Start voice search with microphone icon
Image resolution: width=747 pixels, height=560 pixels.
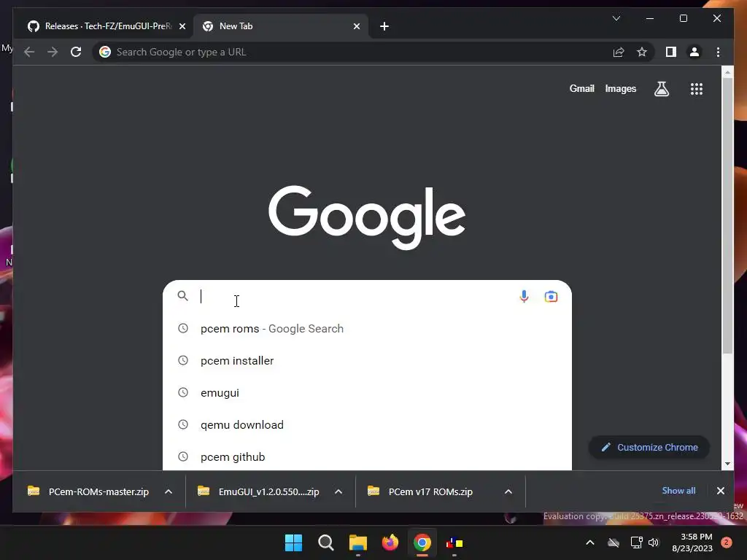(524, 296)
